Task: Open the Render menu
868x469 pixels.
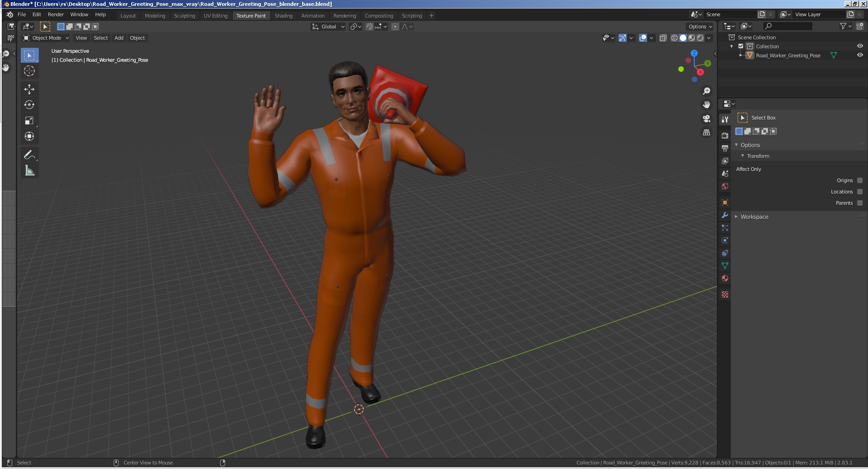Action: (55, 14)
